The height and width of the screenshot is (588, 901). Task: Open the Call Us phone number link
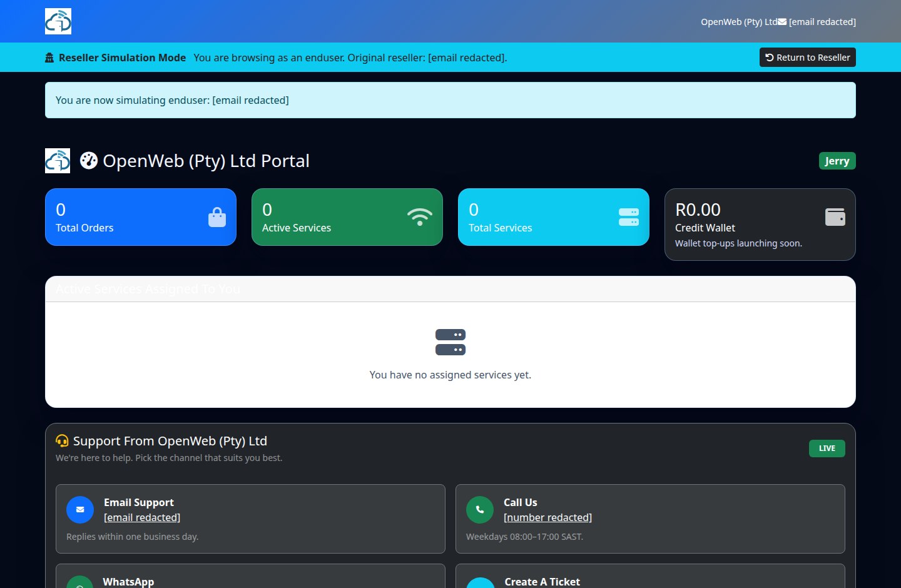point(547,517)
